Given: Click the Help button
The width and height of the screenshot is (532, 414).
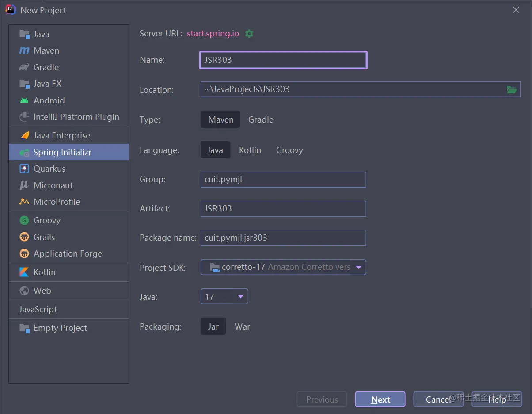Looking at the screenshot, I should (497, 399).
